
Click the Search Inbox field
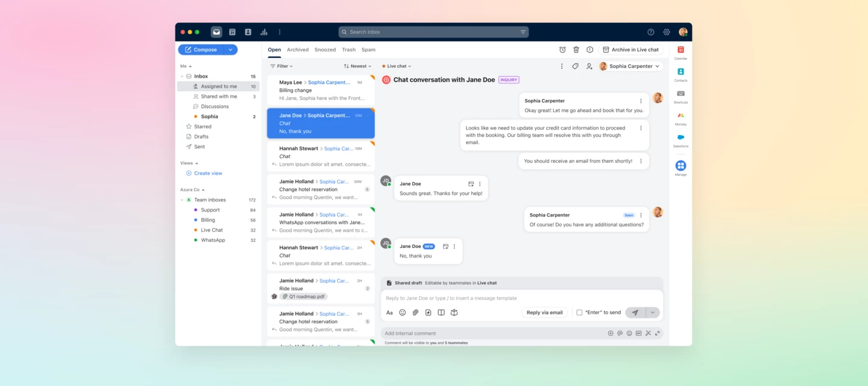click(433, 32)
